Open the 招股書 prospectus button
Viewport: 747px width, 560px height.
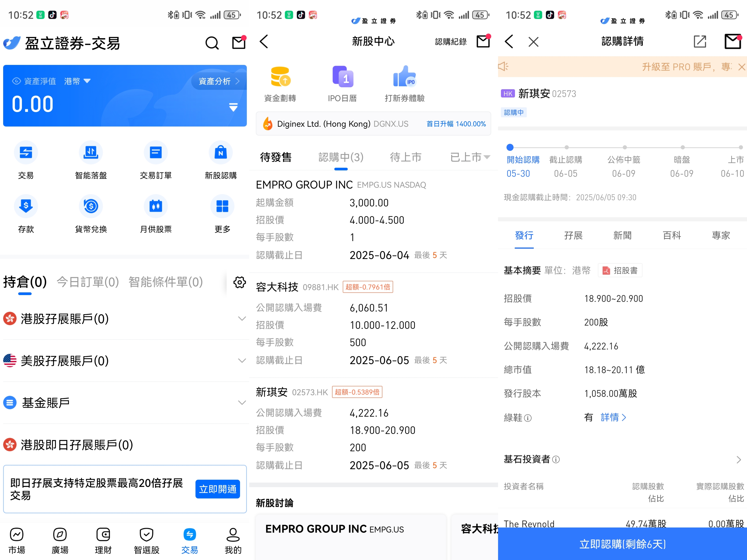point(620,270)
